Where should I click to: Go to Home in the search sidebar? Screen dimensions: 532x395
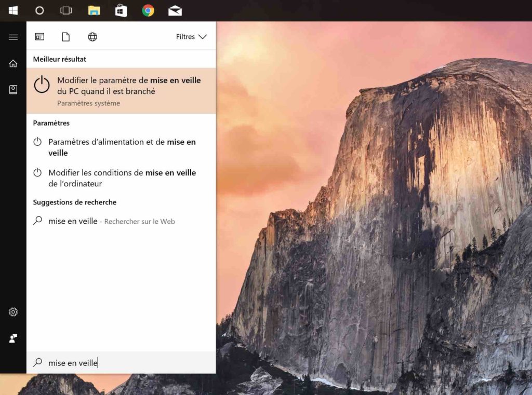[13, 63]
